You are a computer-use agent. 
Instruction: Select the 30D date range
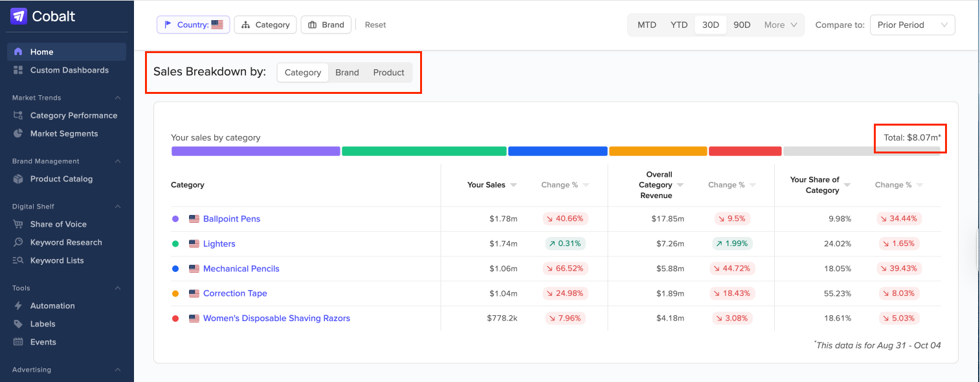711,25
